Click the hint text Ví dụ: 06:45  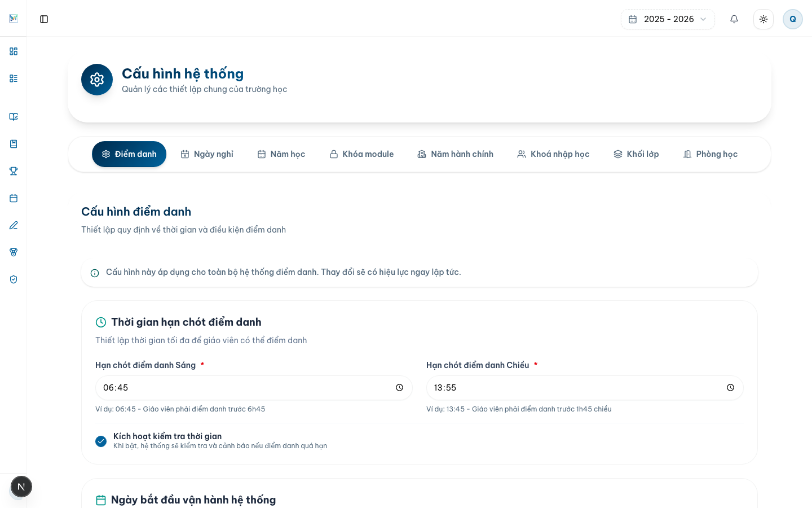(180, 409)
